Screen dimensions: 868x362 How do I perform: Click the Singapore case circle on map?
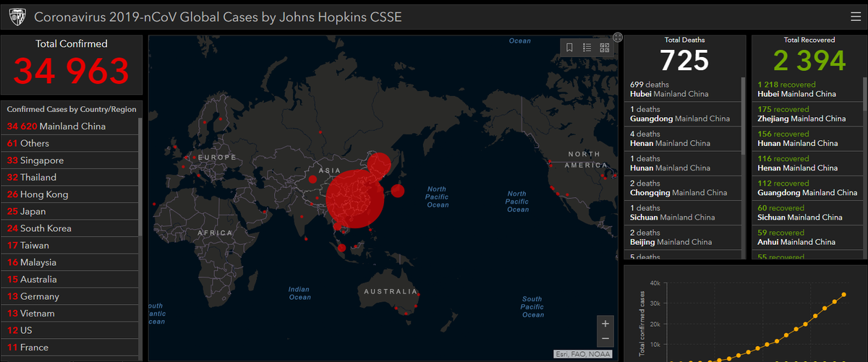click(342, 248)
